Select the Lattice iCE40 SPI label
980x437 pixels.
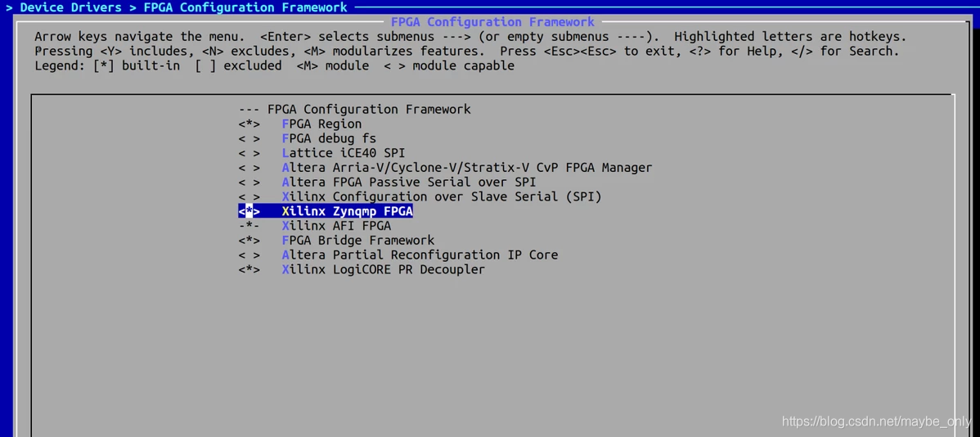343,153
